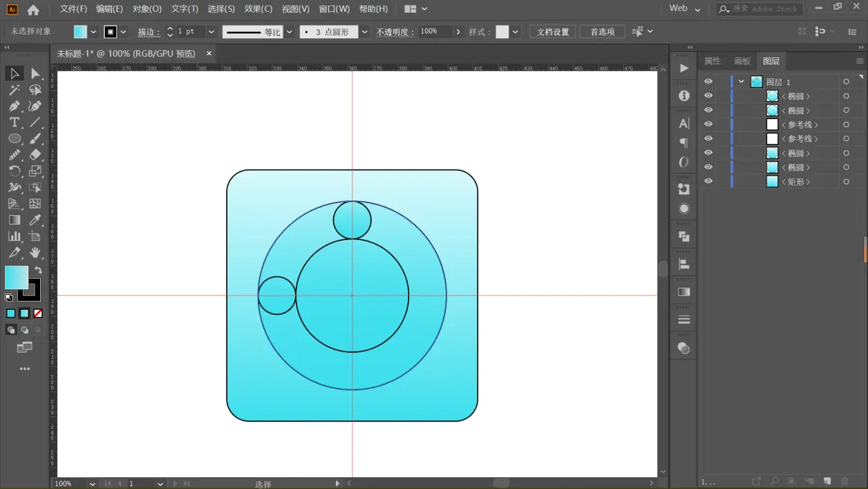Image resolution: width=868 pixels, height=489 pixels.
Task: Select the Pen tool
Action: [15, 106]
